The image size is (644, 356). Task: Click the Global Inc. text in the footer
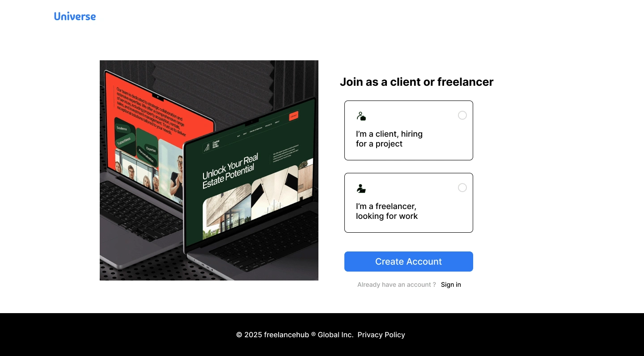coord(336,335)
